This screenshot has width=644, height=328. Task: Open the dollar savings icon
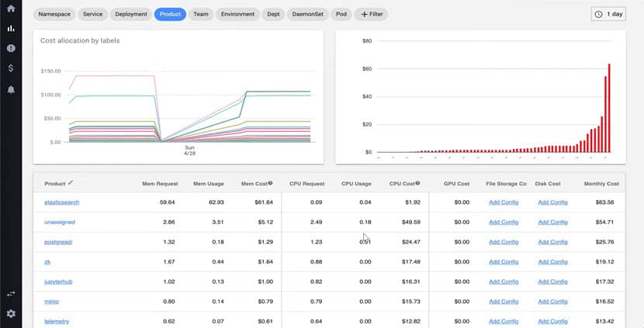pos(11,68)
